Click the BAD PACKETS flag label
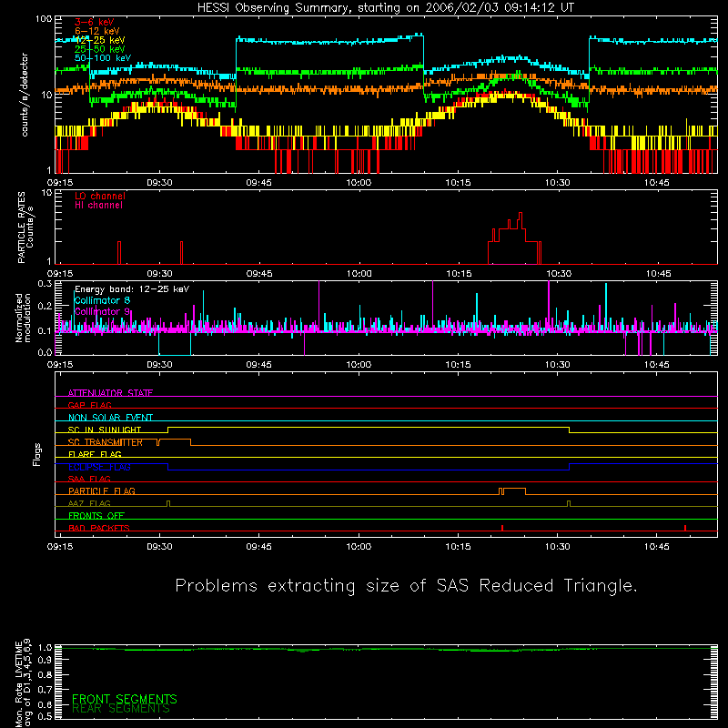728x728 pixels. [x=99, y=528]
